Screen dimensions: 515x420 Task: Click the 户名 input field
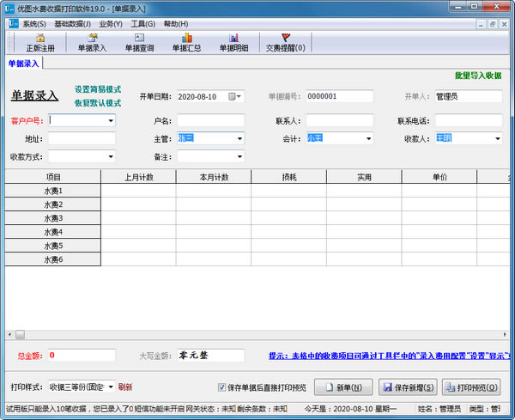(x=210, y=121)
